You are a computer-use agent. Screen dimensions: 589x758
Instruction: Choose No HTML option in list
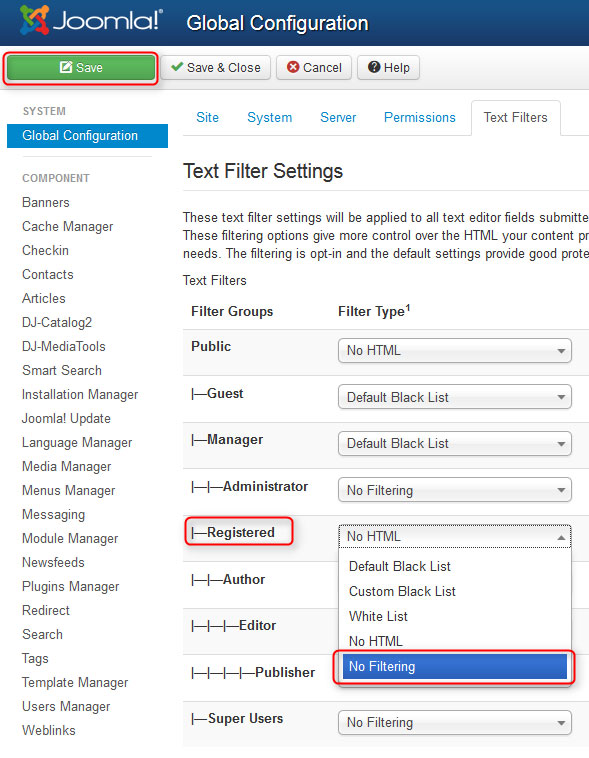[x=455, y=641]
